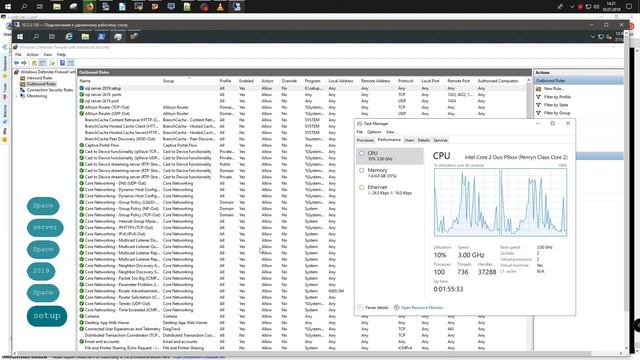The image size is (640, 360).
Task: Click the Back arrow in the firewall toolbar
Action: click(16, 63)
